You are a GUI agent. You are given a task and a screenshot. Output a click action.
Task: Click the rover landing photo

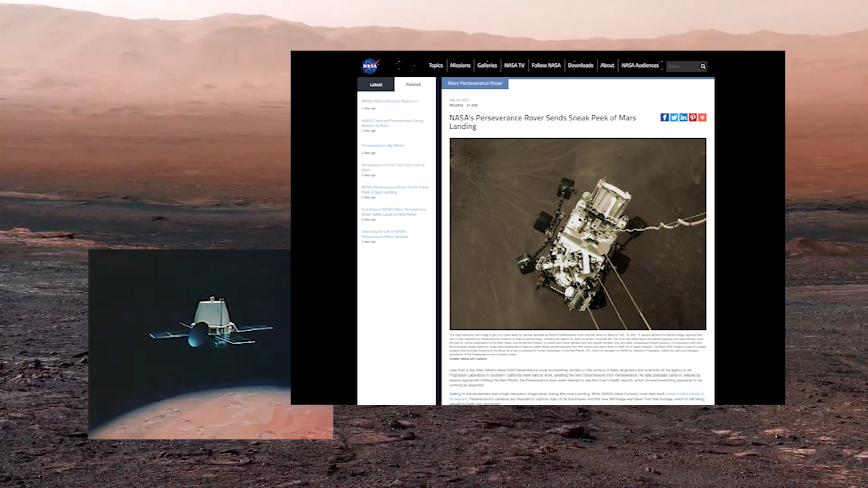click(x=578, y=234)
